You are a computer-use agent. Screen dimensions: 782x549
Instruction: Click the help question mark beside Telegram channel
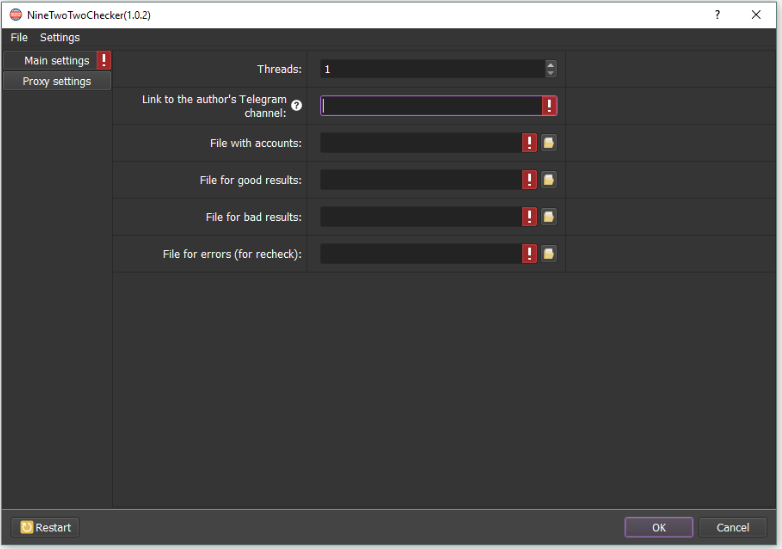coord(296,106)
